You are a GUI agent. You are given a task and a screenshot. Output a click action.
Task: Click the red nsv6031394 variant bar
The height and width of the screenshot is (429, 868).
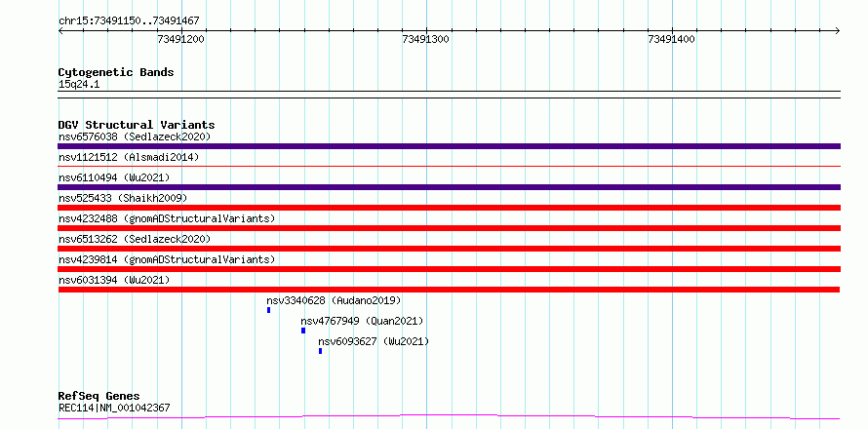[449, 290]
